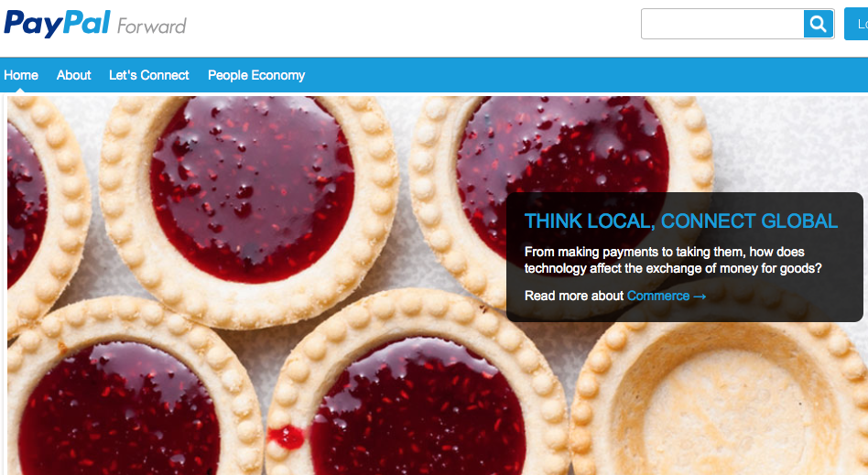Open the Let's Connect page
Image resolution: width=868 pixels, height=475 pixels.
(x=149, y=75)
